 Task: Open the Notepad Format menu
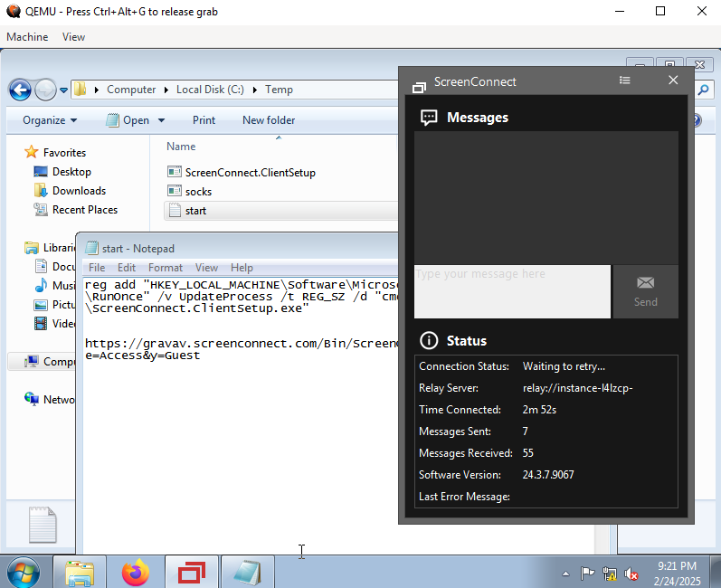(x=166, y=268)
